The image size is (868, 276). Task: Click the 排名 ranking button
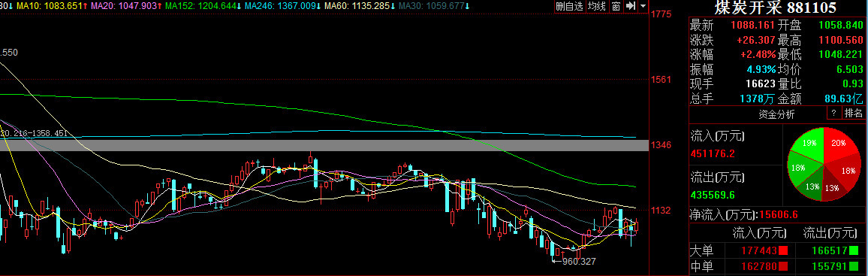tap(853, 114)
